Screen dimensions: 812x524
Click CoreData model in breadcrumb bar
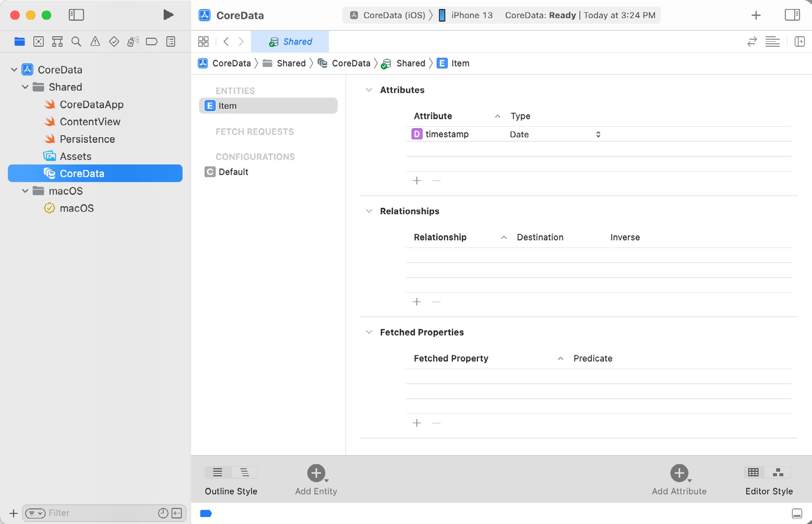tap(344, 63)
